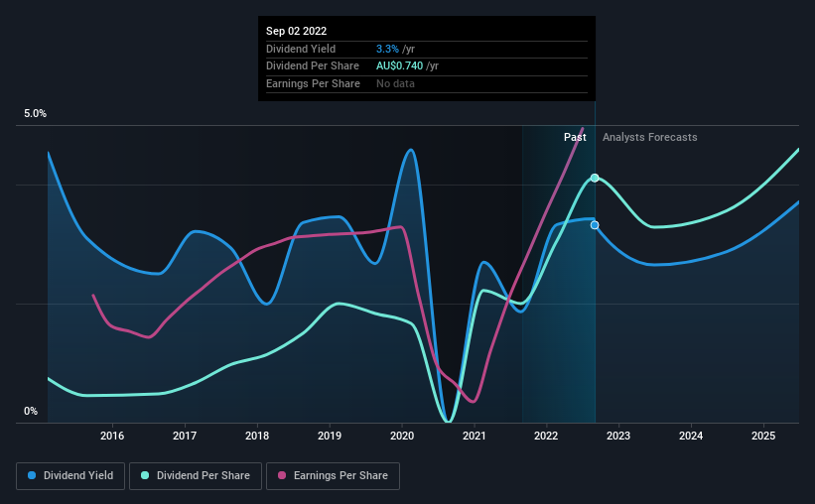Screen dimensions: 815x504
Task: Click the 2020 x-axis label
Action: [x=402, y=436]
